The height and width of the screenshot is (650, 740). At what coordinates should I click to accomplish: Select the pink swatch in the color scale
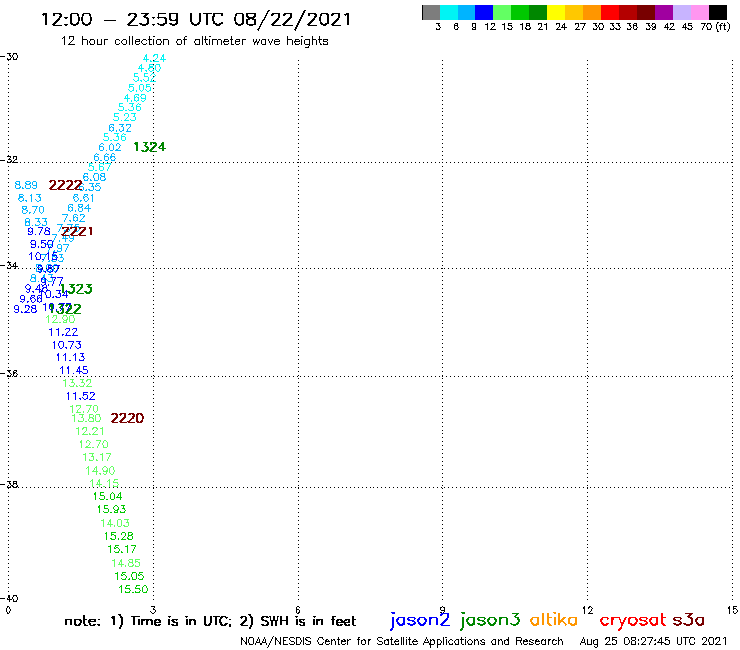point(699,12)
